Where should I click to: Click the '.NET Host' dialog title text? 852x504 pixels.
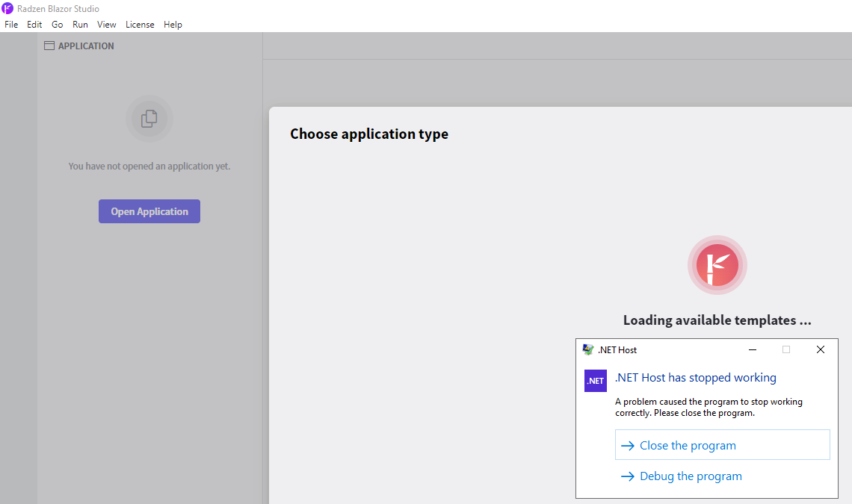click(x=617, y=350)
